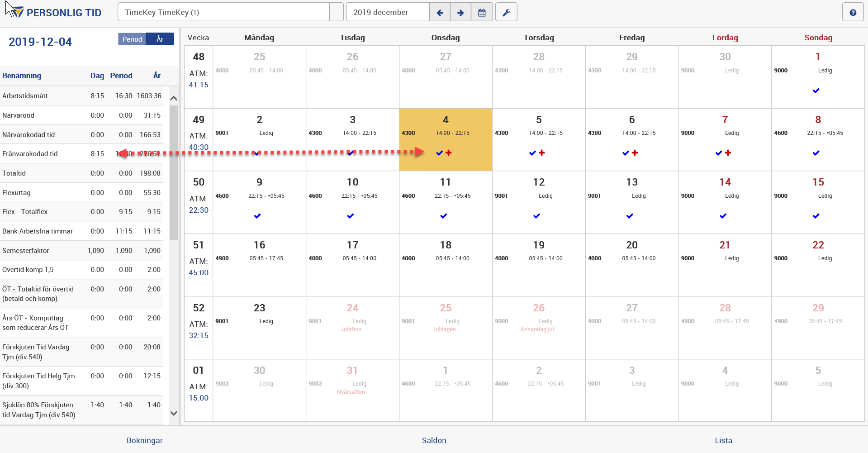Image resolution: width=868 pixels, height=453 pixels.
Task: Select day 31 marked Nyårsafton
Action: point(353,391)
